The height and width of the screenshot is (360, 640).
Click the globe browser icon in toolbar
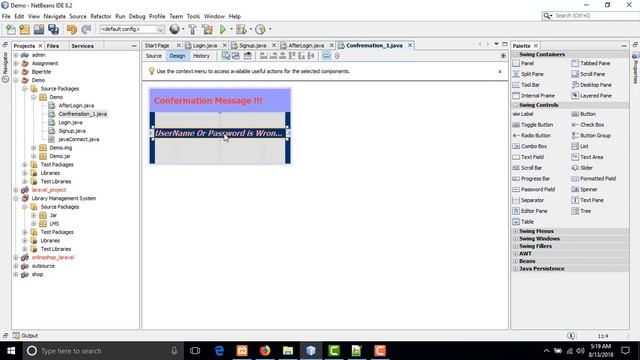click(174, 29)
